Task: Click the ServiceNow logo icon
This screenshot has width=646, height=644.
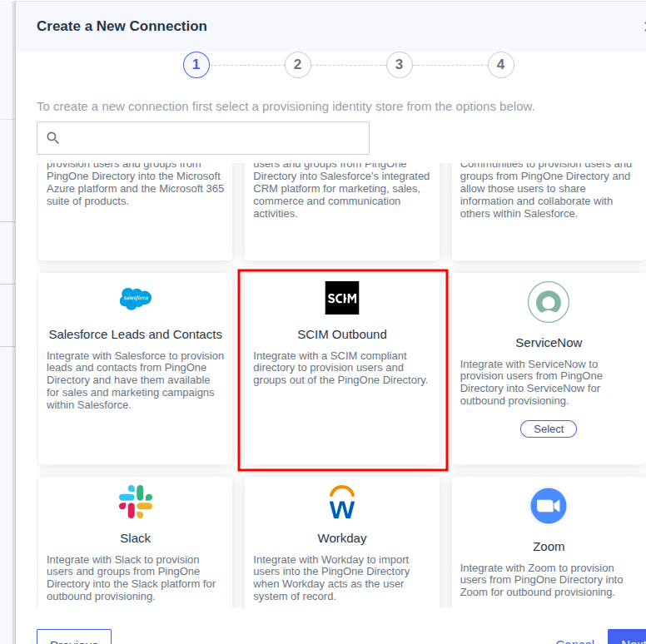Action: [x=549, y=302]
